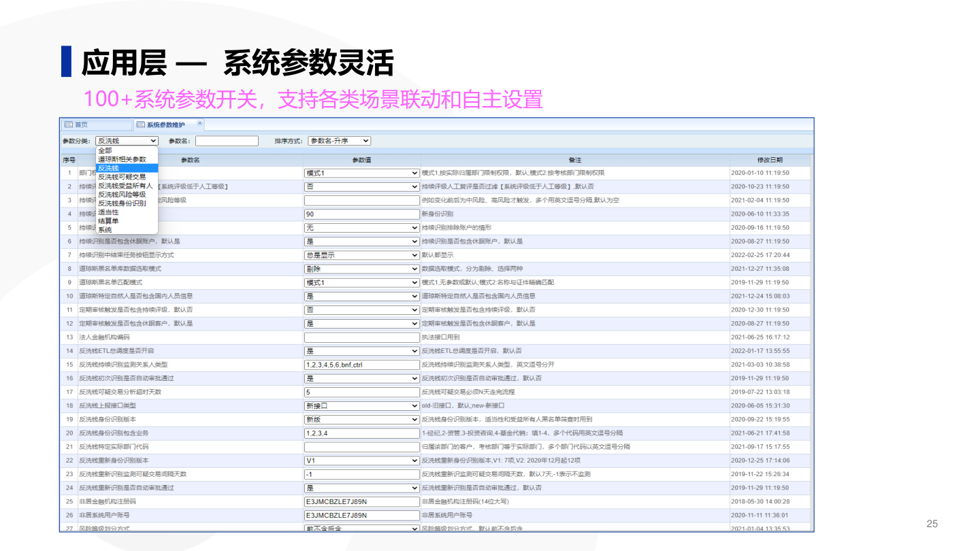Click the 参数名 column header
This screenshot has height=551, width=980.
(x=190, y=160)
